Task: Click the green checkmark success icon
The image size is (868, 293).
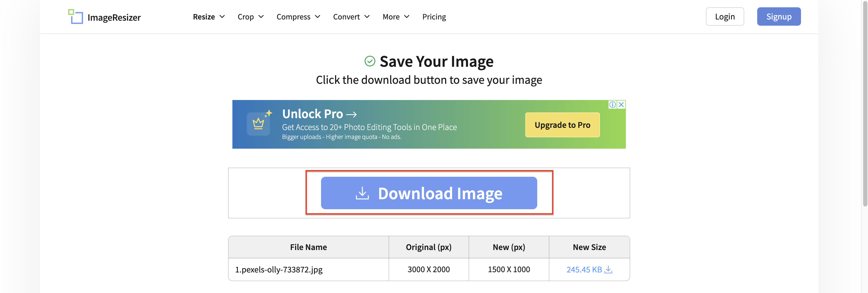Action: 370,61
